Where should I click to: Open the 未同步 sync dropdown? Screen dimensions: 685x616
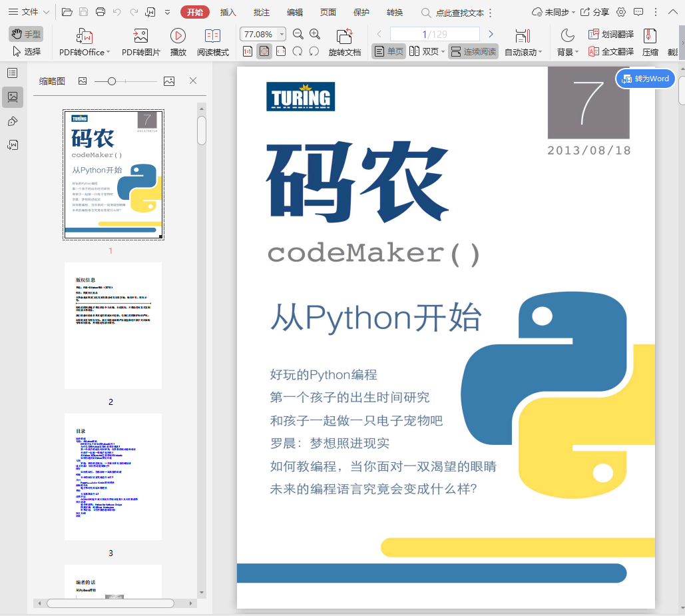click(x=553, y=12)
